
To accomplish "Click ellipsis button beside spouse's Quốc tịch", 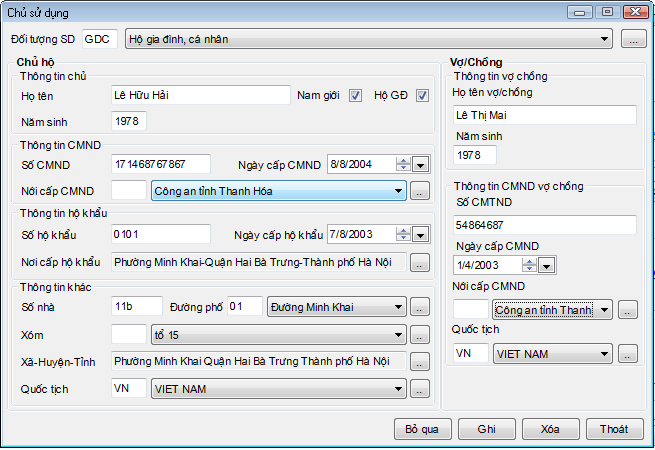I will pyautogui.click(x=627, y=353).
